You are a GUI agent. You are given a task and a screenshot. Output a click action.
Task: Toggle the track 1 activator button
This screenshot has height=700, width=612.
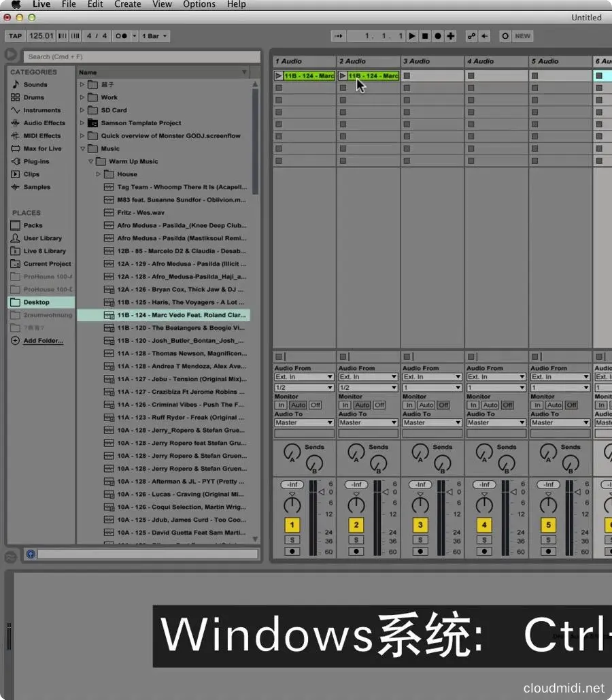click(292, 525)
